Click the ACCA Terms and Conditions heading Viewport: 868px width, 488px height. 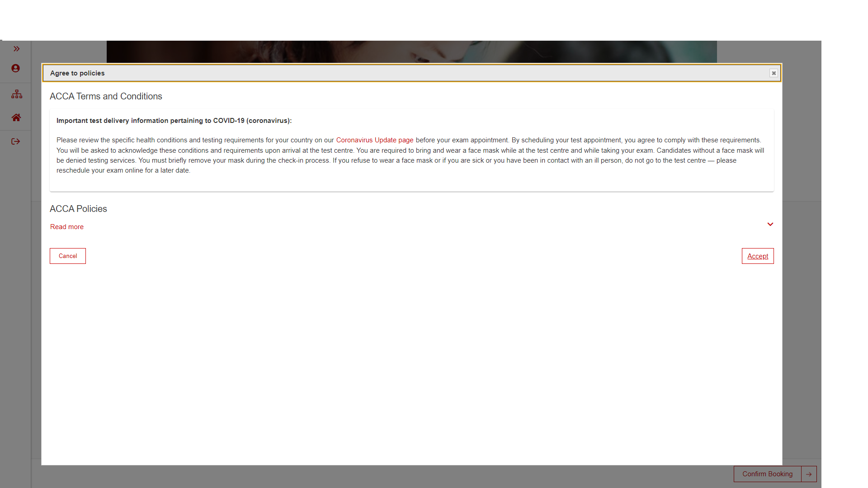(x=106, y=96)
